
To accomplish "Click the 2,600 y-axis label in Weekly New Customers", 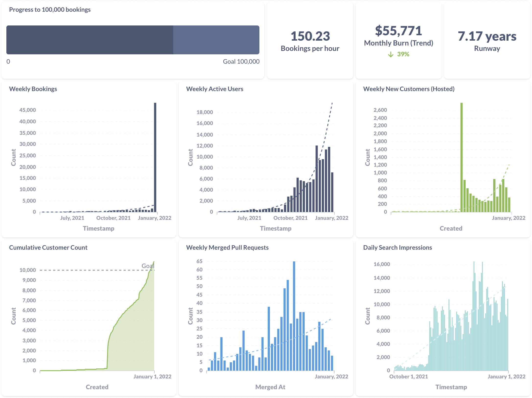I will coord(380,110).
